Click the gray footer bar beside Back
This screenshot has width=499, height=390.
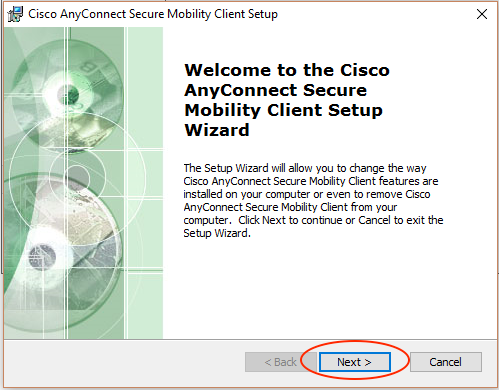coord(124,363)
